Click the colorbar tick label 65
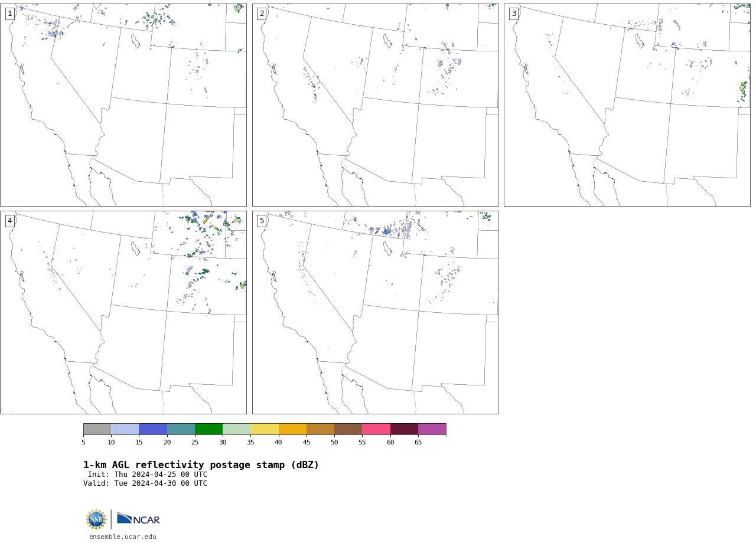This screenshot has height=543, width=756. coord(418,442)
